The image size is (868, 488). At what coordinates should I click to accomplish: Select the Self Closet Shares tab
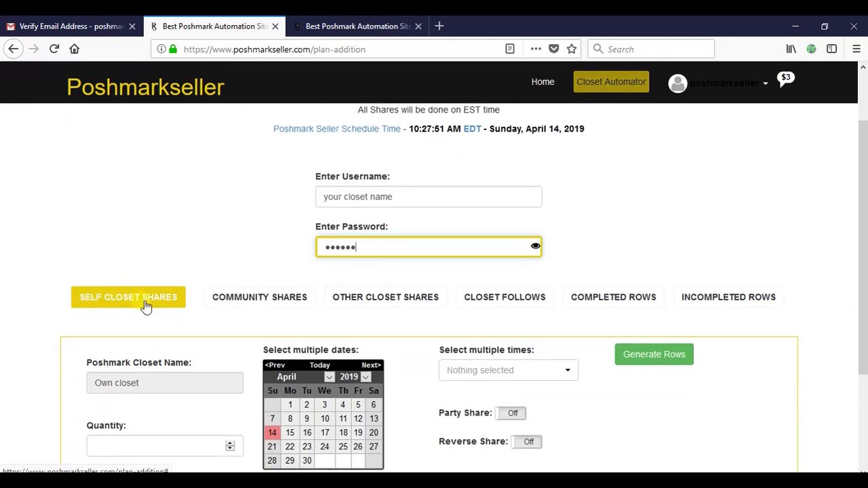point(128,297)
